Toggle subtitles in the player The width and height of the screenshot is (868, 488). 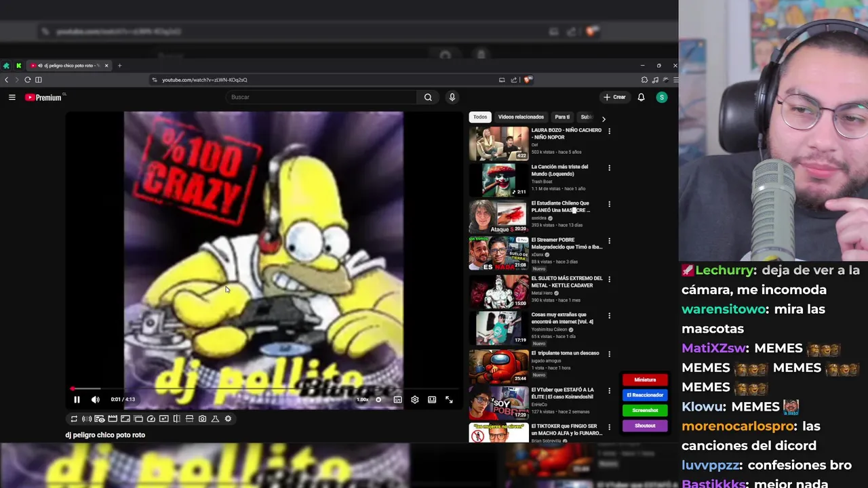point(397,400)
